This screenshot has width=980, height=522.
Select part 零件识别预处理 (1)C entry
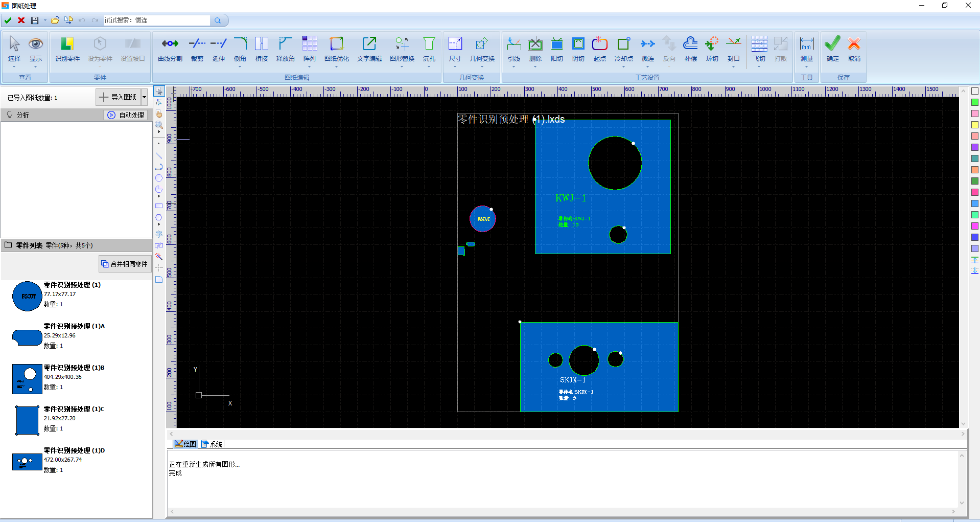coord(77,419)
